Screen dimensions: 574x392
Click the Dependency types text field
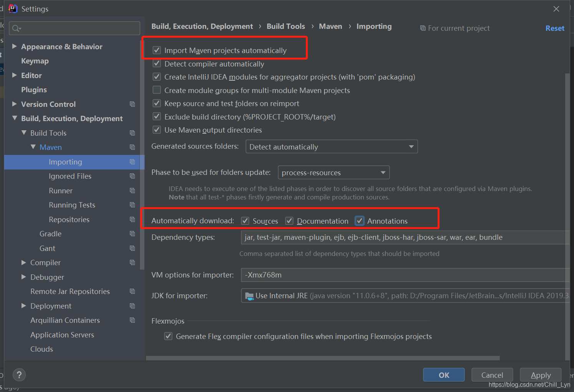(x=405, y=237)
